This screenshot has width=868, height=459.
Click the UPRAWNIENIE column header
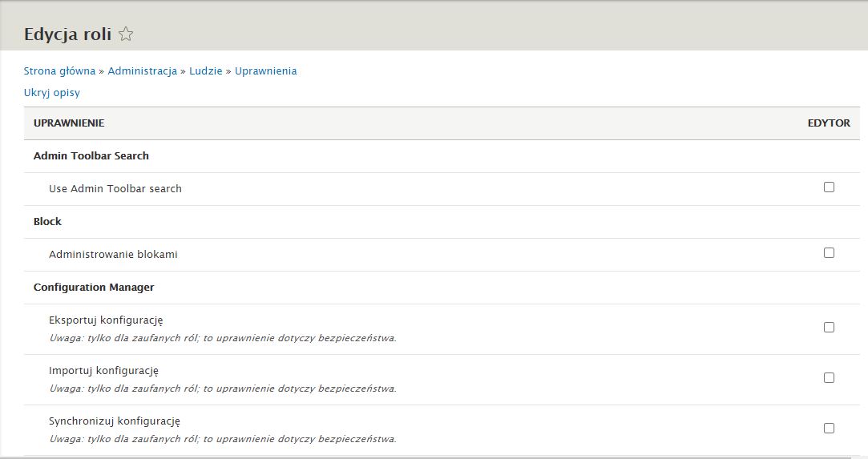(69, 123)
